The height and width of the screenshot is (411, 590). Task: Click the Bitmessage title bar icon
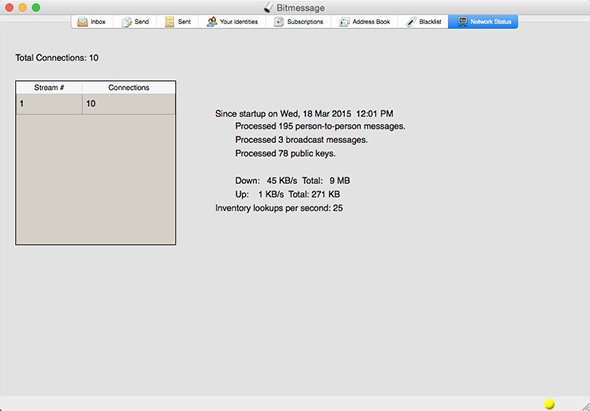point(268,8)
